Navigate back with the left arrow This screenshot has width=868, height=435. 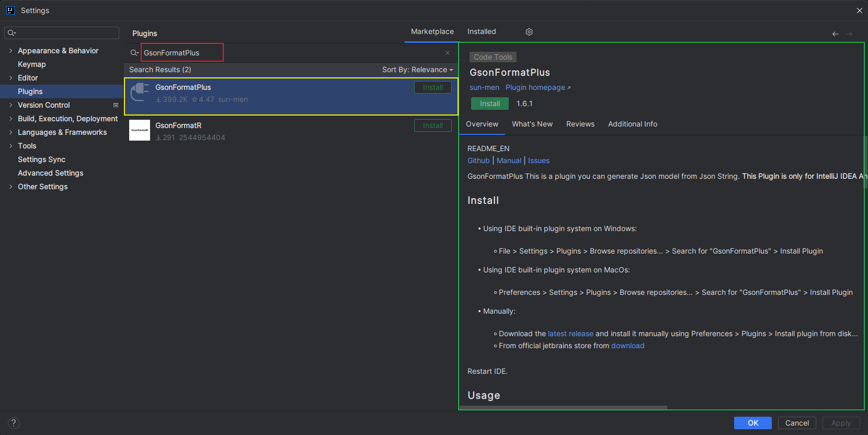(x=836, y=34)
